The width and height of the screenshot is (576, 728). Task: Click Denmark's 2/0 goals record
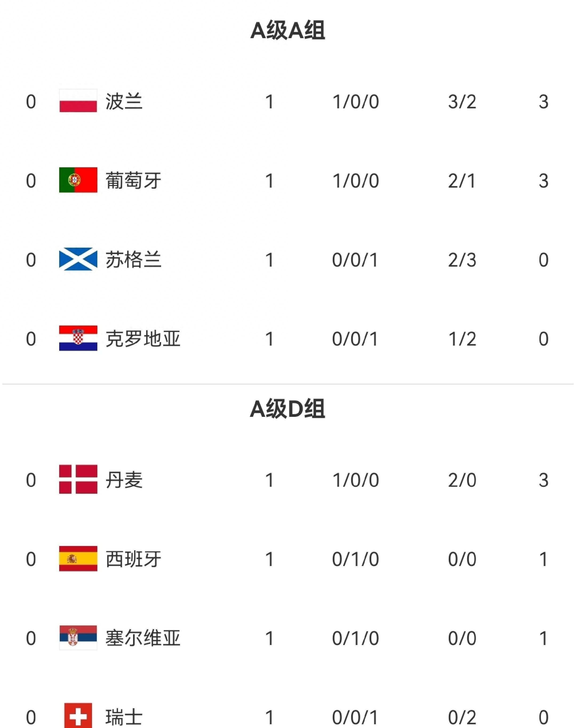pyautogui.click(x=462, y=480)
